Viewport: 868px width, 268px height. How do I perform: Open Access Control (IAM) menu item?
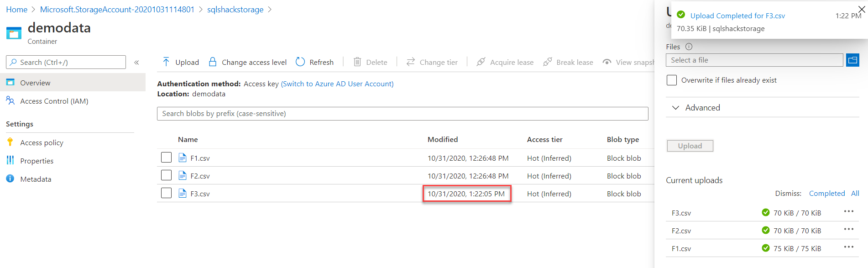pos(54,101)
